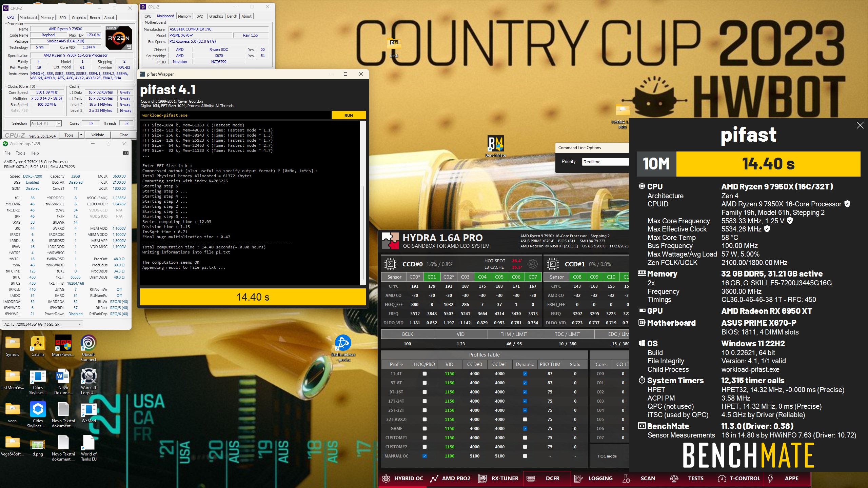Viewport: 868px width, 488px height.
Task: Open the WeMod desktop shortcut
Action: pyautogui.click(x=88, y=413)
